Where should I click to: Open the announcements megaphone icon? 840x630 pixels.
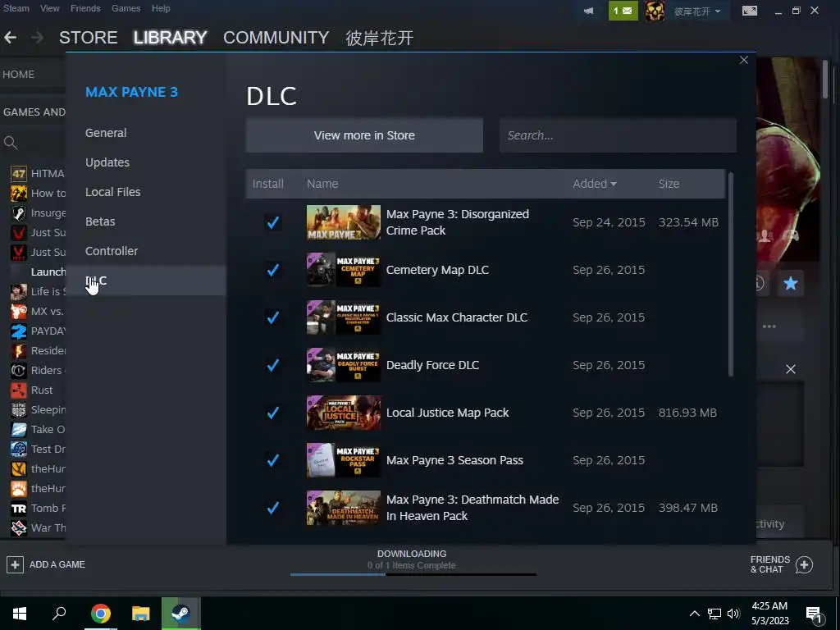pos(588,11)
